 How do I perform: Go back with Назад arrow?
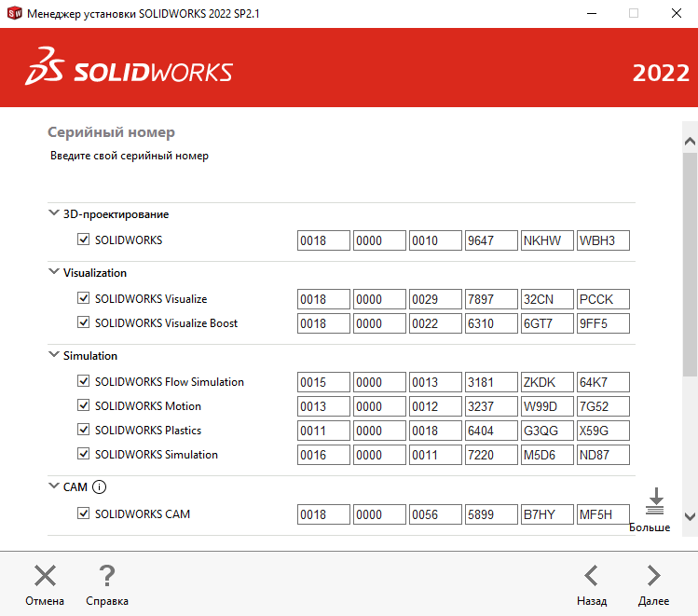coord(591,576)
